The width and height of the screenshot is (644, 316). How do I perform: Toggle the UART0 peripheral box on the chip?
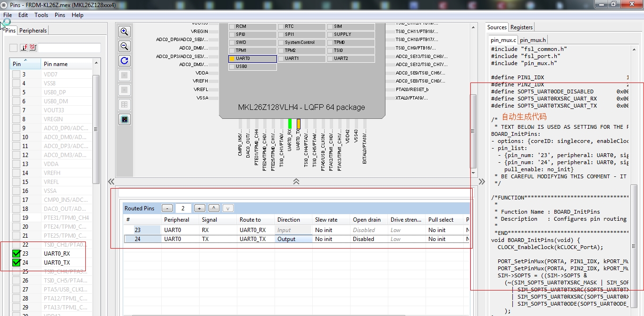coord(252,58)
